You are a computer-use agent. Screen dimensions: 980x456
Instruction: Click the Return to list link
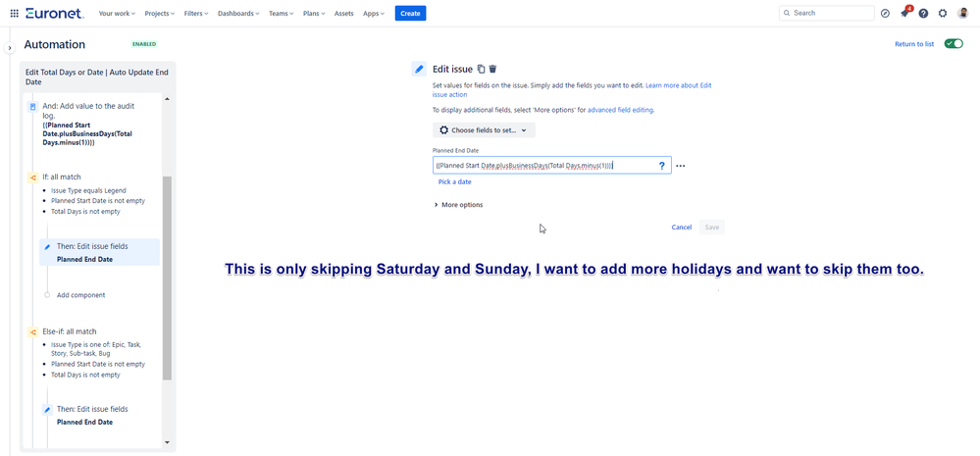pos(913,44)
